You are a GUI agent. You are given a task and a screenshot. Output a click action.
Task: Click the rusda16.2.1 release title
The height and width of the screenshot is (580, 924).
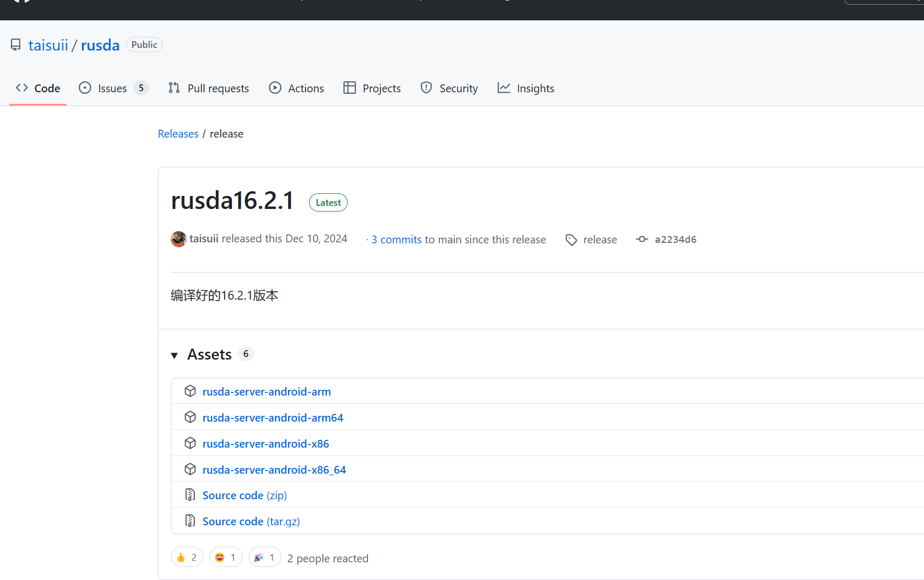click(x=232, y=201)
